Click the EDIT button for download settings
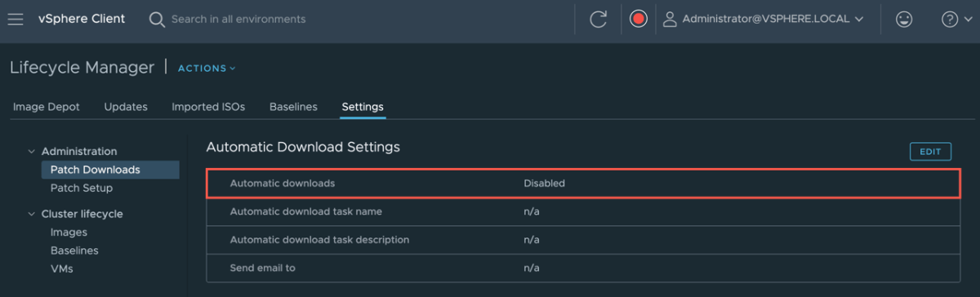Image resolution: width=980 pixels, height=297 pixels. tap(930, 152)
